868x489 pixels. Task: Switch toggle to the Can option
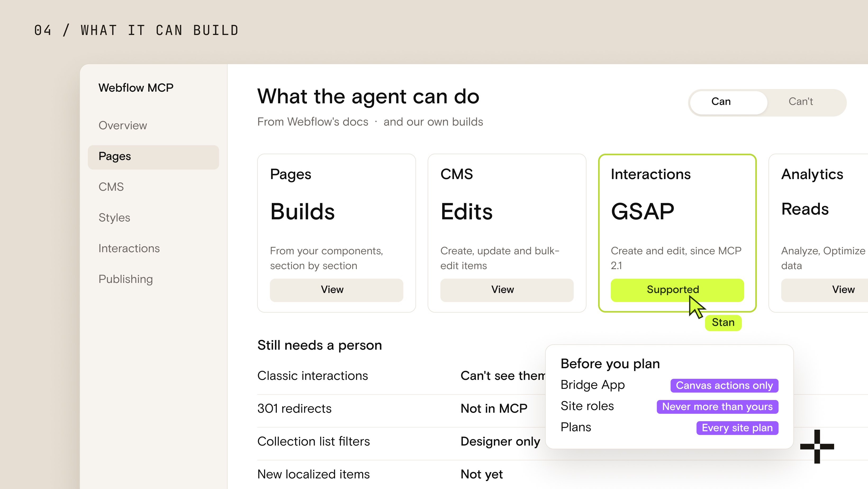coord(729,102)
